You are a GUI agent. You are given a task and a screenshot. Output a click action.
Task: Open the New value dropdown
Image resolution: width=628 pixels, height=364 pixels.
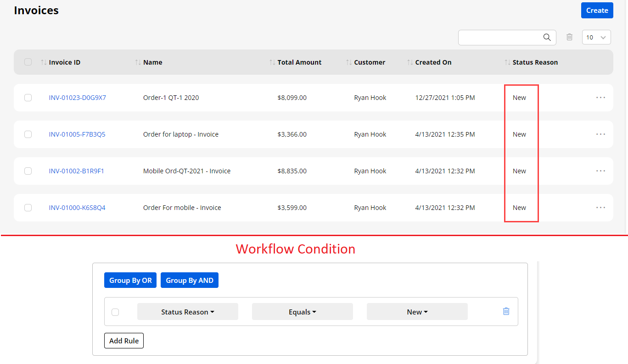tap(417, 312)
